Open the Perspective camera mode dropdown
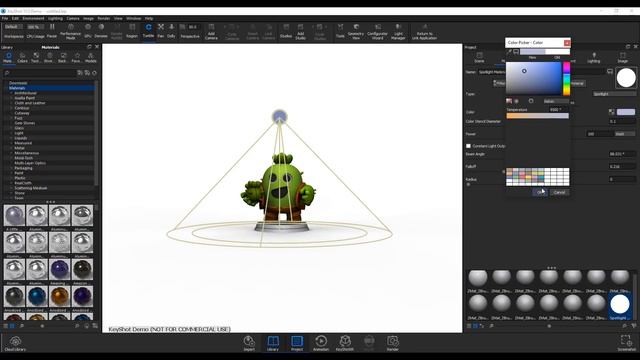This screenshot has width=640, height=360. pos(190,36)
